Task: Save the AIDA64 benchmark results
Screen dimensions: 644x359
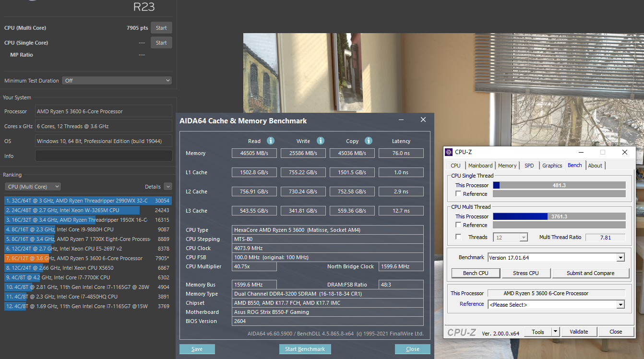Action: click(x=197, y=349)
